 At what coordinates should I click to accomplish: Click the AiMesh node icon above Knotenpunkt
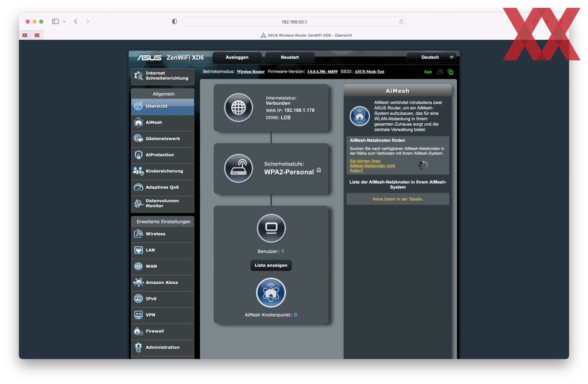coord(271,293)
